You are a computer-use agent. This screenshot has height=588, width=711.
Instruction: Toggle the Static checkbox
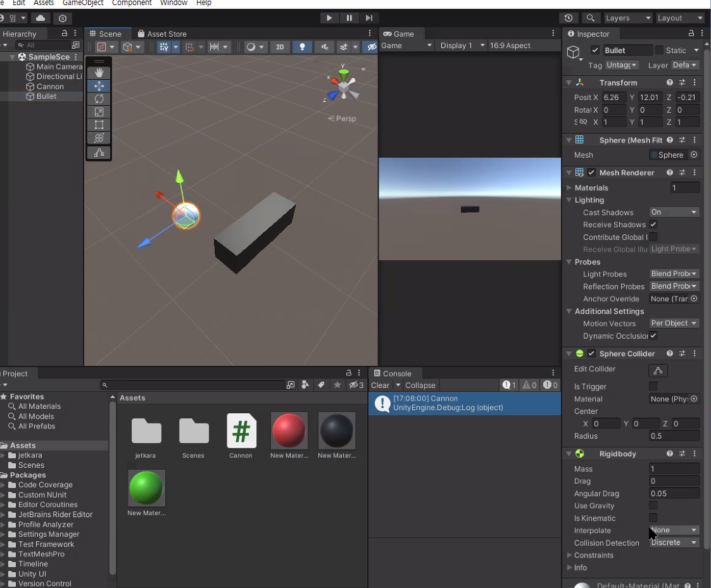click(659, 51)
